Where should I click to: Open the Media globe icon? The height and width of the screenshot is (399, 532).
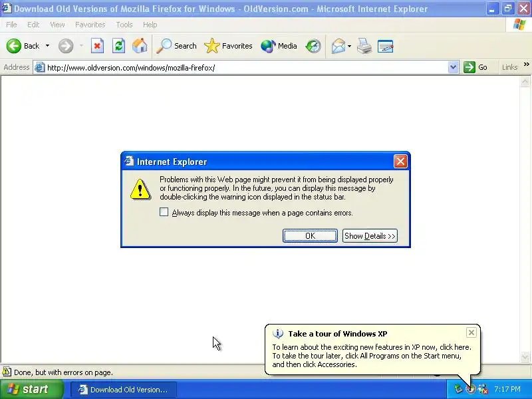point(268,46)
